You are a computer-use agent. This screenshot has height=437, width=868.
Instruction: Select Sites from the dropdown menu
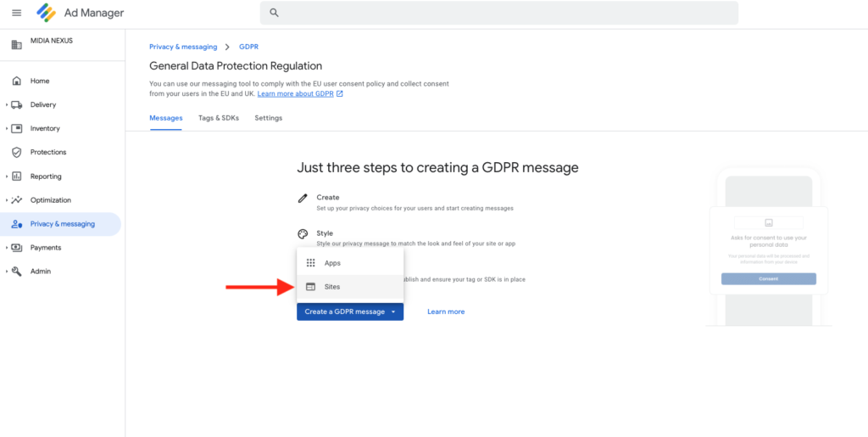[x=350, y=287]
